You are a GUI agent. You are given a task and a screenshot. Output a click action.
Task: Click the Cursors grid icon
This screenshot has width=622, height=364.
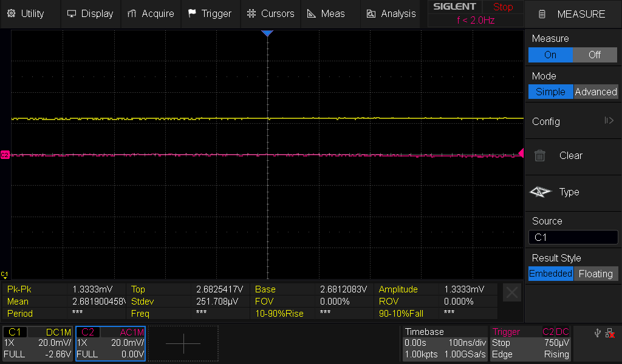pyautogui.click(x=251, y=13)
